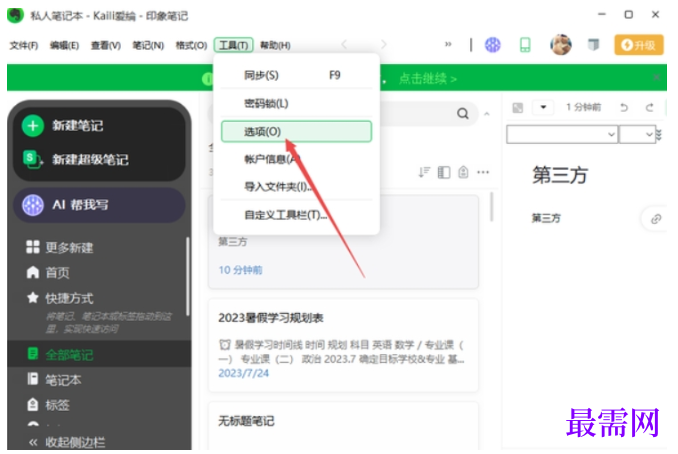Select 全部笔记 in sidebar
678x454 pixels.
pyautogui.click(x=99, y=355)
